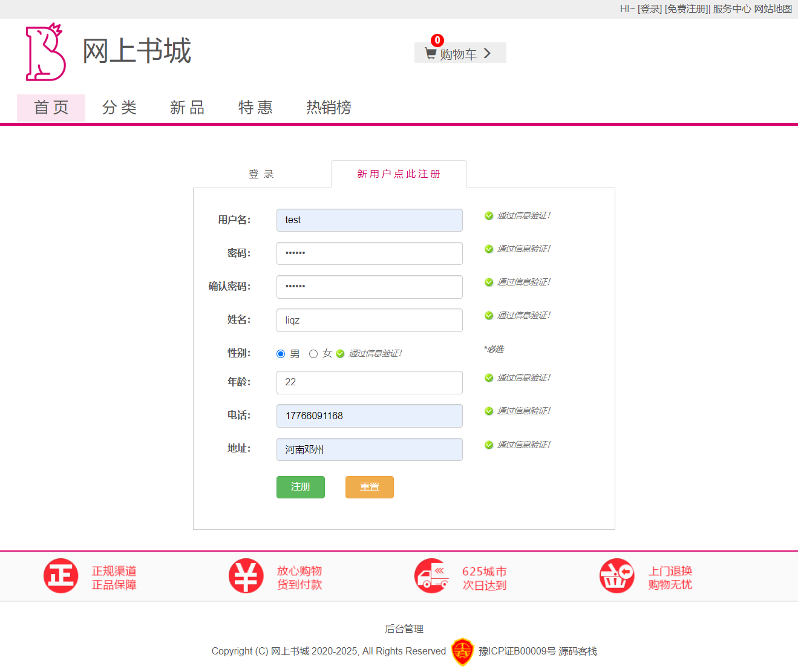Focus the 地址 input with 河南邓州
This screenshot has height=672, width=798.
[370, 449]
